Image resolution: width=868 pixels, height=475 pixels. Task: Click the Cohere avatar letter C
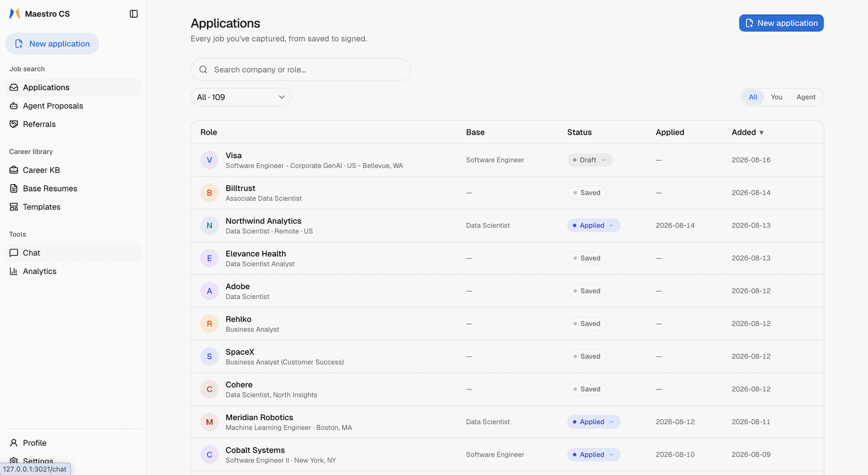210,389
